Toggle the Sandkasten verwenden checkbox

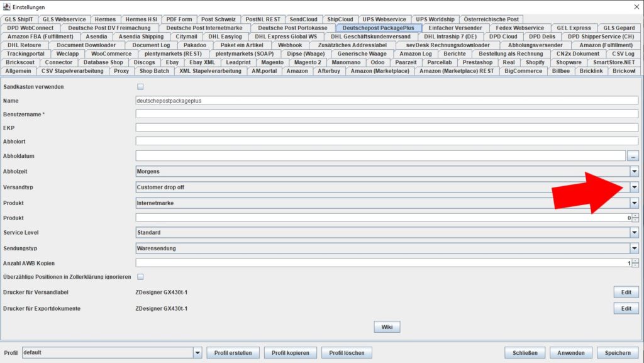140,87
